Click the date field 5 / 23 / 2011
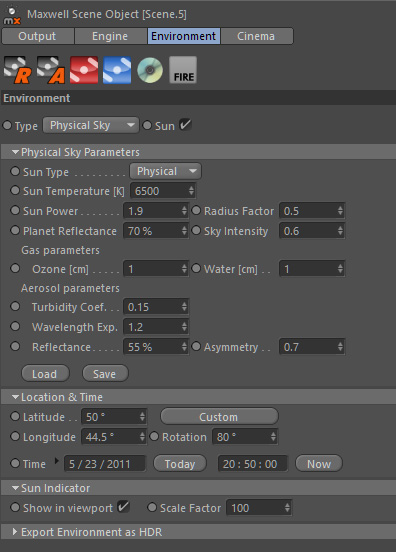This screenshot has width=396, height=552. point(105,464)
